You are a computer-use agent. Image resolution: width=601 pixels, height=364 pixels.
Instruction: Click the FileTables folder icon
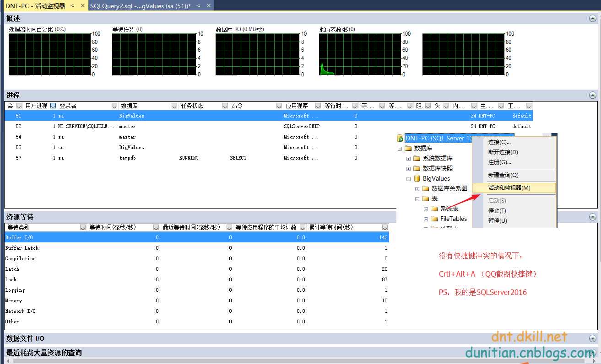click(x=434, y=219)
